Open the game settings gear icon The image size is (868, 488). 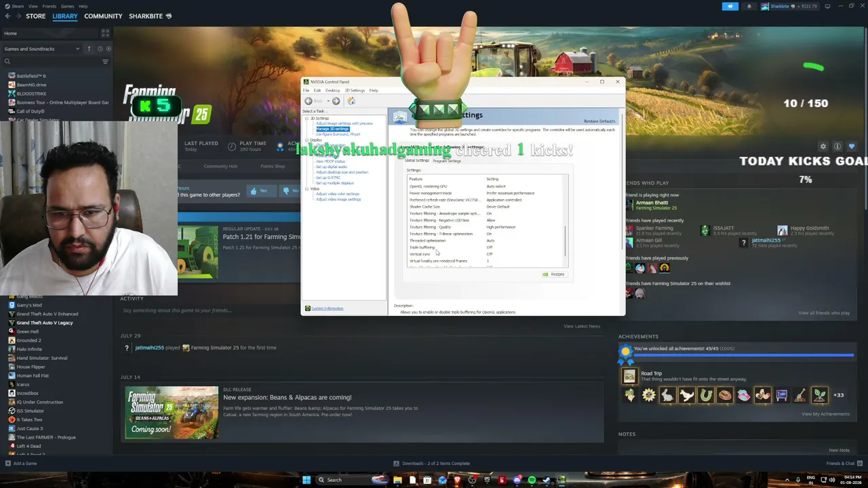pos(823,146)
